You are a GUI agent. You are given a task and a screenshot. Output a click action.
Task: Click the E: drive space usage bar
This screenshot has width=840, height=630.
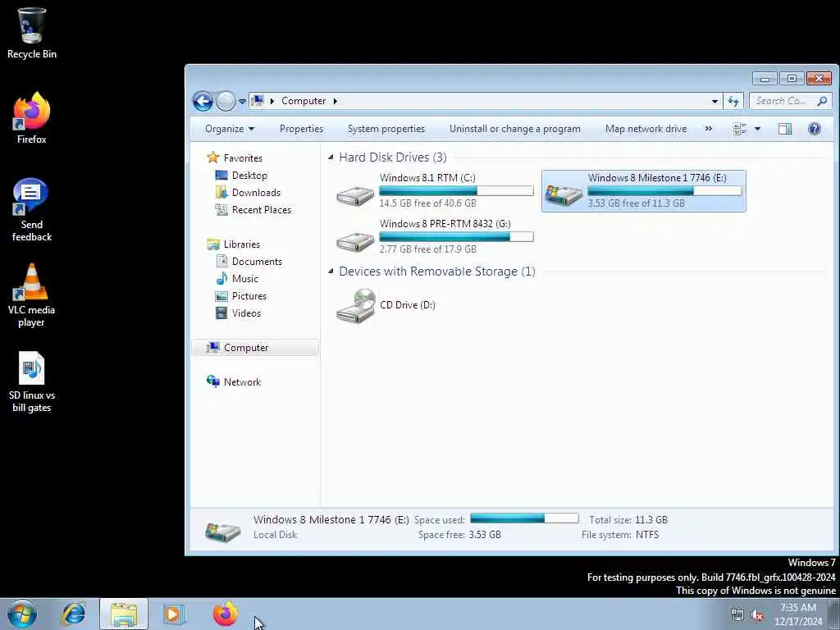(664, 190)
